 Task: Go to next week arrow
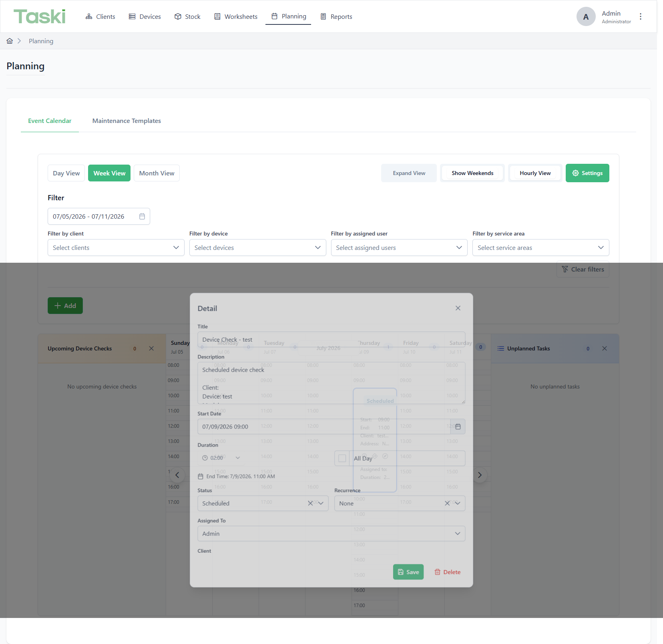tap(480, 475)
